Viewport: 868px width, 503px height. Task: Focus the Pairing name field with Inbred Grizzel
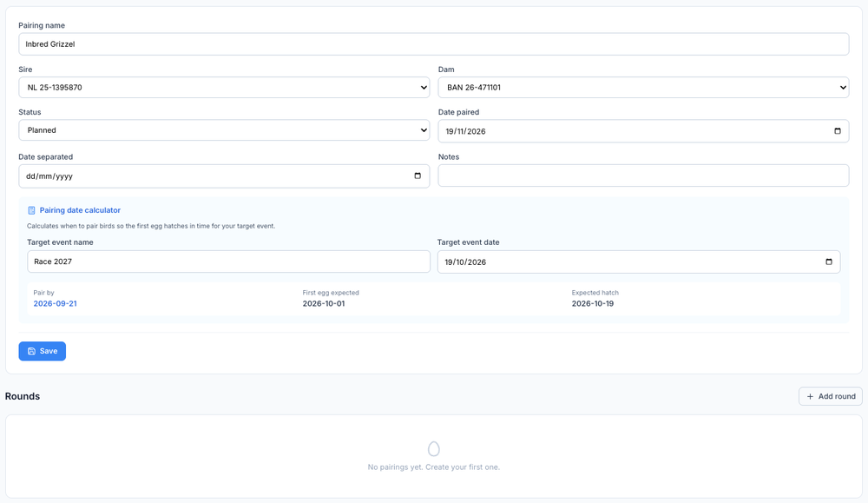click(x=433, y=43)
